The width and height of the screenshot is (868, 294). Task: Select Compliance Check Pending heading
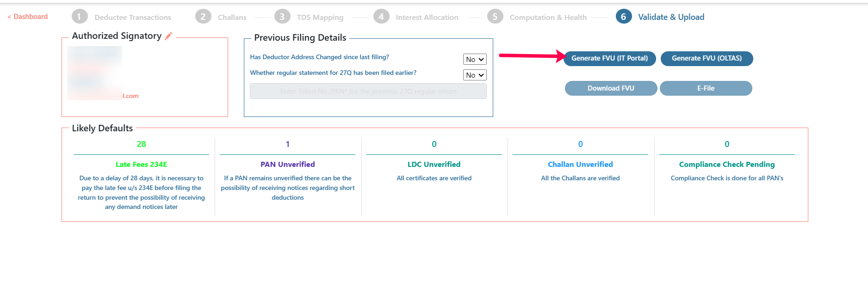point(727,165)
